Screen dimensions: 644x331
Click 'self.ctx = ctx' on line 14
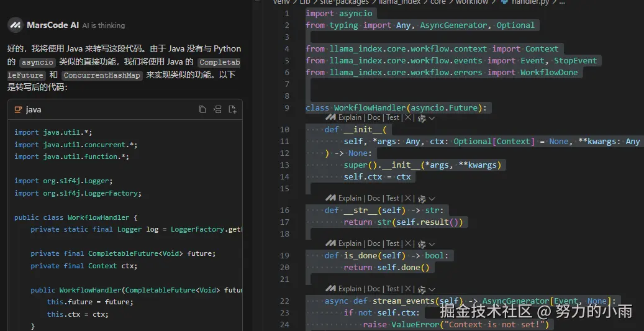click(377, 177)
